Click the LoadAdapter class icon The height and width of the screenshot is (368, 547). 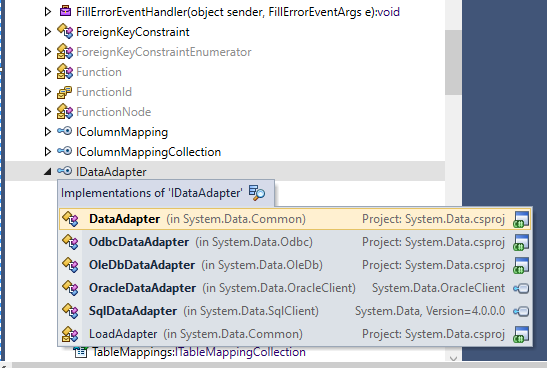pos(70,334)
